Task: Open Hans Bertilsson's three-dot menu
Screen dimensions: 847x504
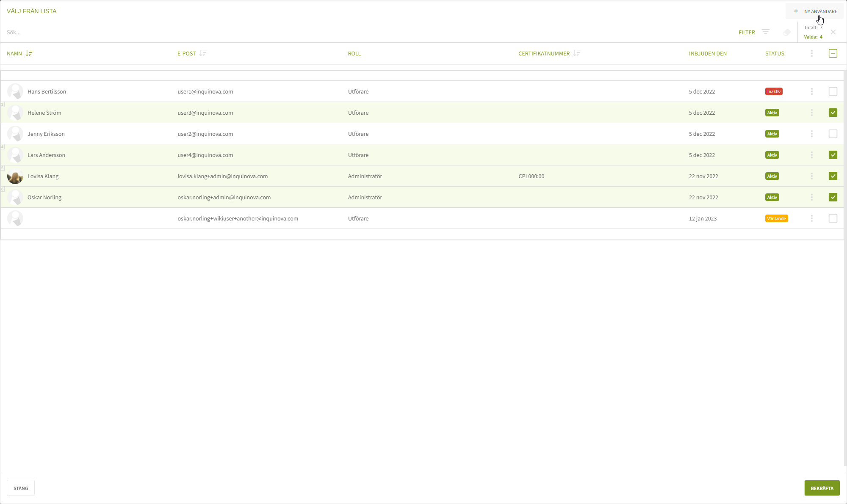Action: [x=811, y=91]
